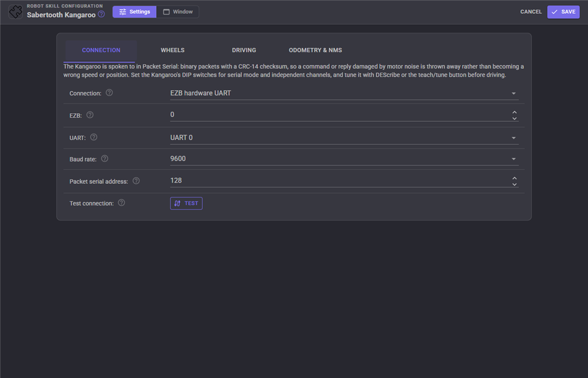Open help for Sabertooth Kangaroo title
Screen dimensions: 588x378
[101, 14]
